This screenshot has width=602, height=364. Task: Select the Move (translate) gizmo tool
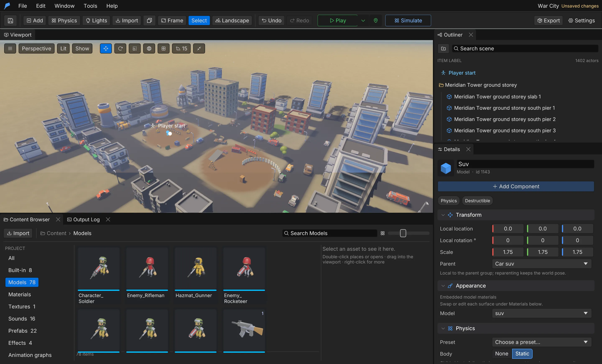(x=106, y=48)
